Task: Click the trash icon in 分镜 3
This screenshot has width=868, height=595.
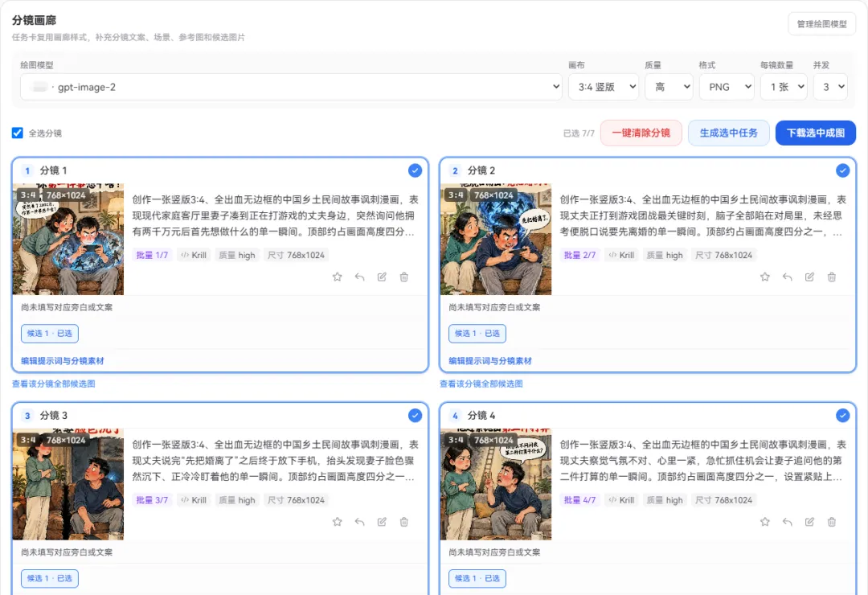Action: click(x=404, y=522)
